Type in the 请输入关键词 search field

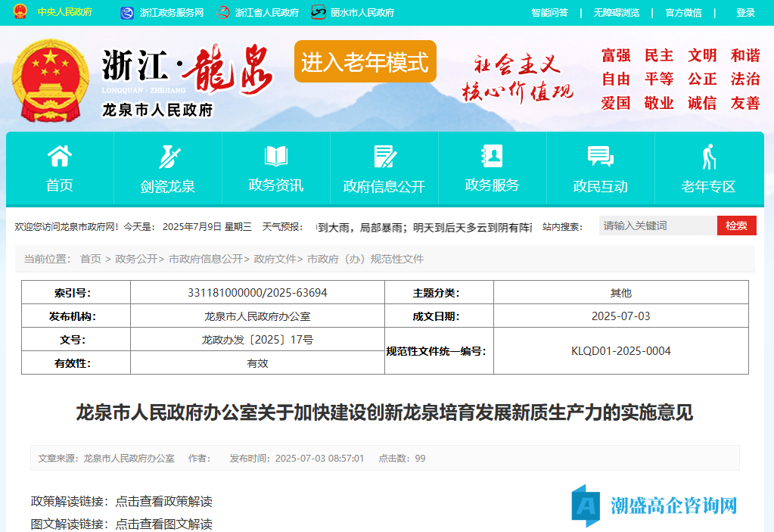(x=657, y=226)
